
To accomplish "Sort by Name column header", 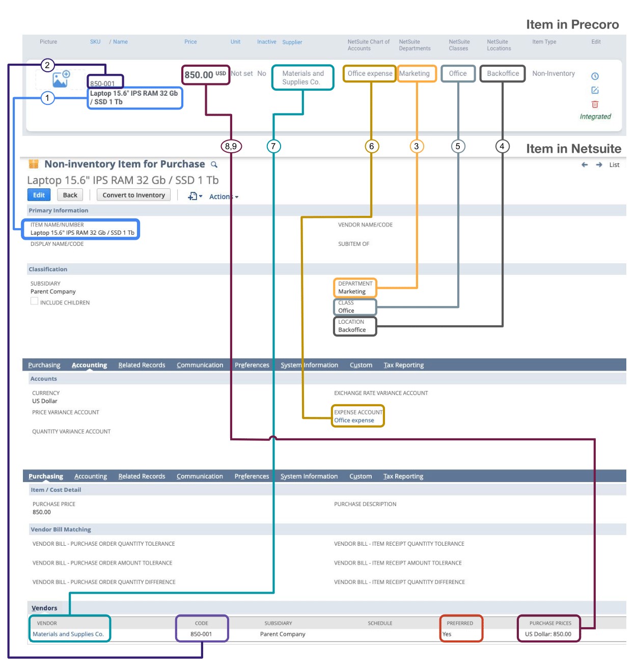I will 120,42.
